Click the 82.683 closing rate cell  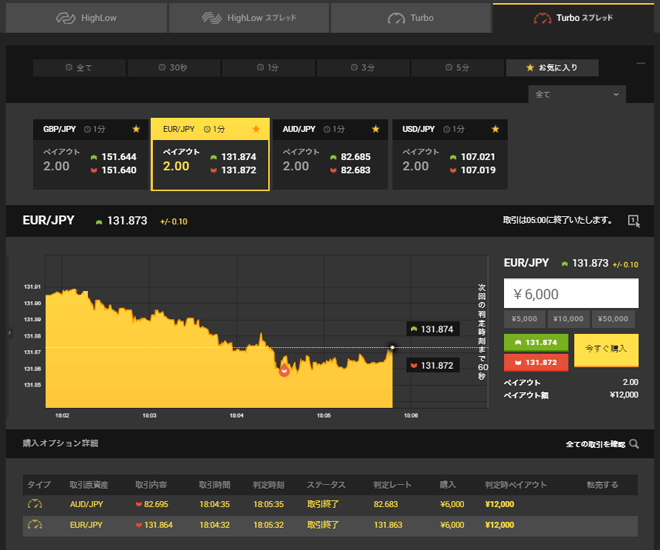click(x=386, y=504)
